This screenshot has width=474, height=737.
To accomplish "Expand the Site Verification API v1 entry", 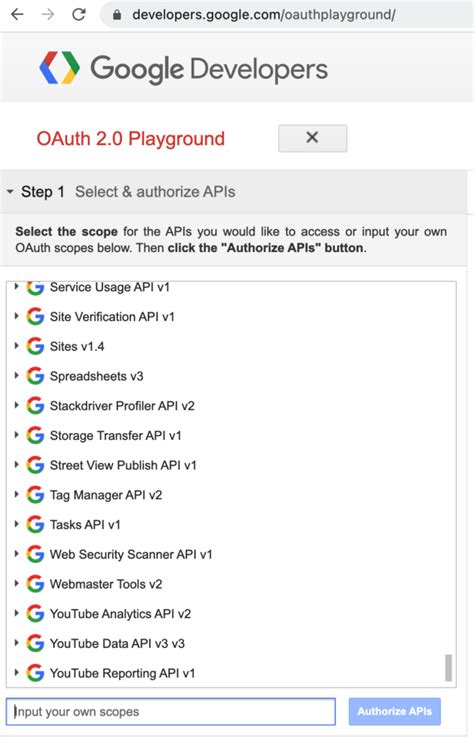I will point(16,316).
